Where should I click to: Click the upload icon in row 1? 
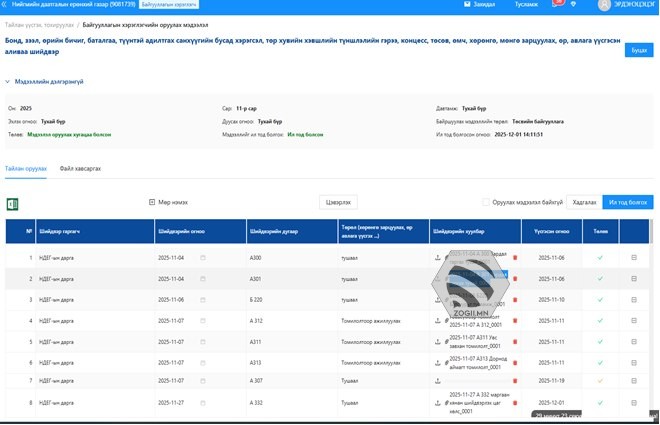(437, 258)
